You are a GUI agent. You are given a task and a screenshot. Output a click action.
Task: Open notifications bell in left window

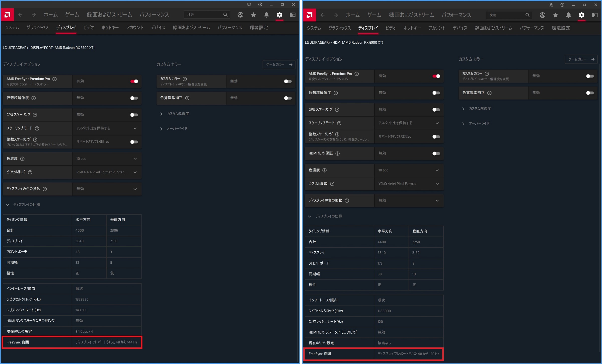point(266,15)
